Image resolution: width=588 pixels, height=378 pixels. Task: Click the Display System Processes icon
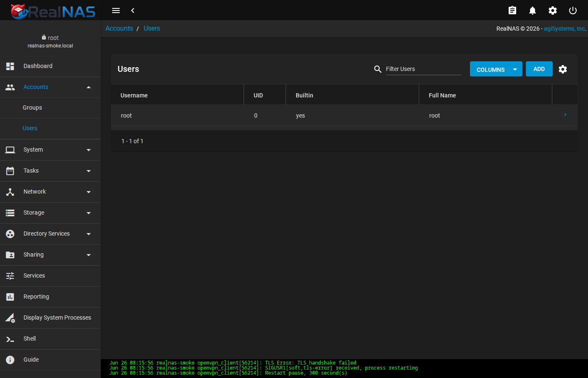click(10, 318)
